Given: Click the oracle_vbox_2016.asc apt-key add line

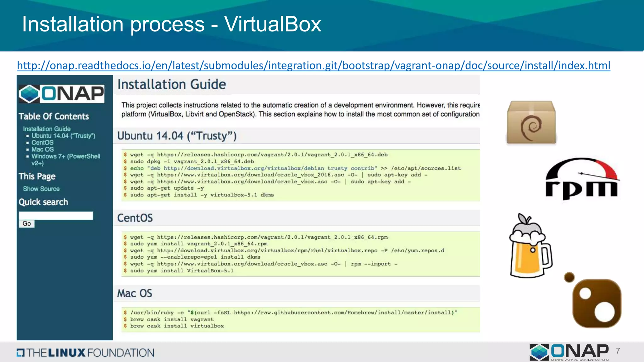Looking at the screenshot, I should (276, 175).
